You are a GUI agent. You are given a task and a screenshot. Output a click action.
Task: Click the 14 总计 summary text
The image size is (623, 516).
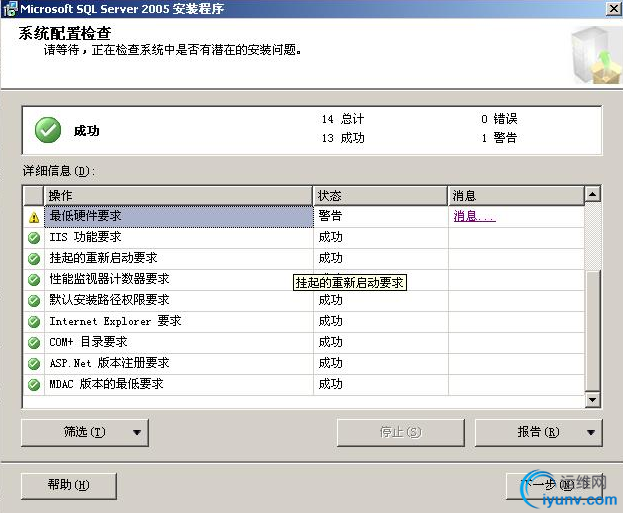(x=343, y=119)
